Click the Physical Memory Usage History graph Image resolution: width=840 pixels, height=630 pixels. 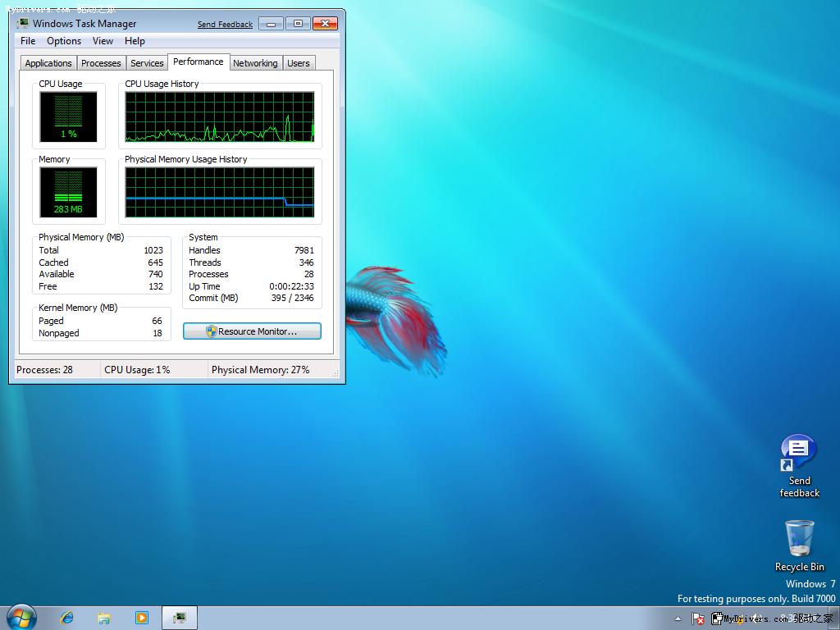220,192
